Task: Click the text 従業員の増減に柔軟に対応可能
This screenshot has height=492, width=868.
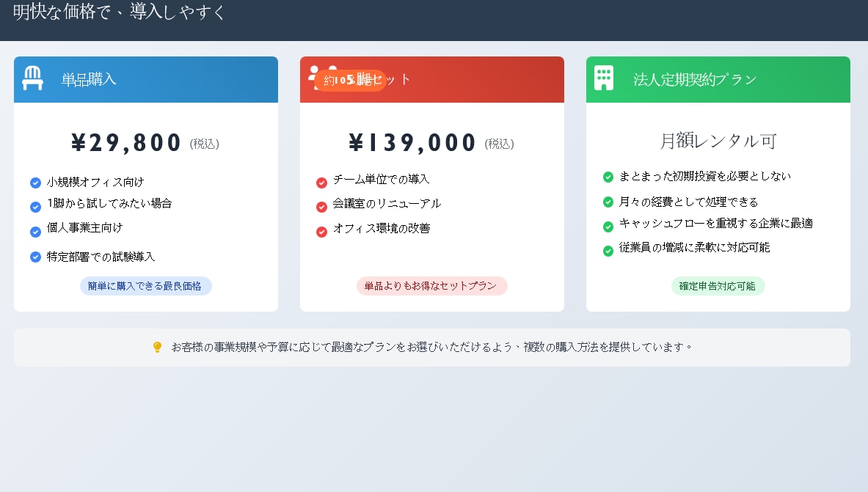Action: (695, 247)
